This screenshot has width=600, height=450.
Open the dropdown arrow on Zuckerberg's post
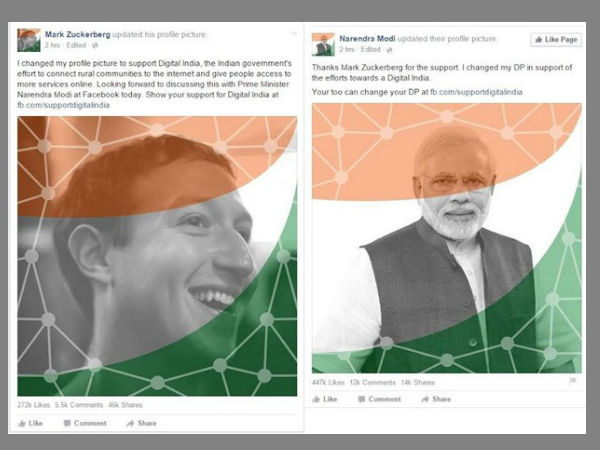pyautogui.click(x=294, y=34)
